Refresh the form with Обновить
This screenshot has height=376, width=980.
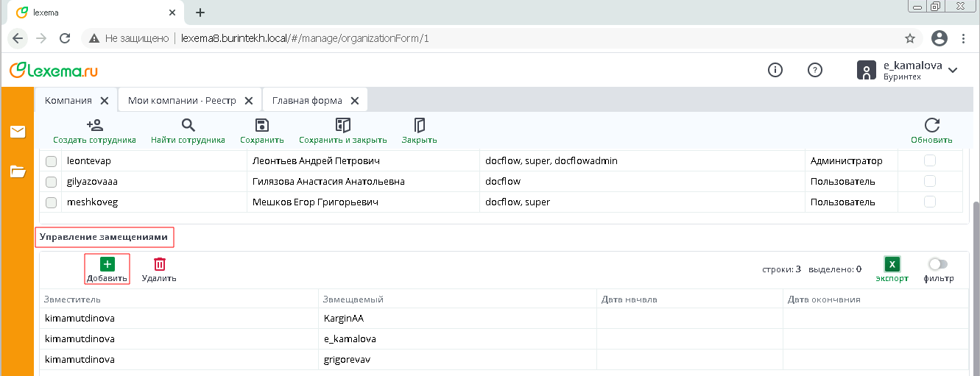[931, 126]
